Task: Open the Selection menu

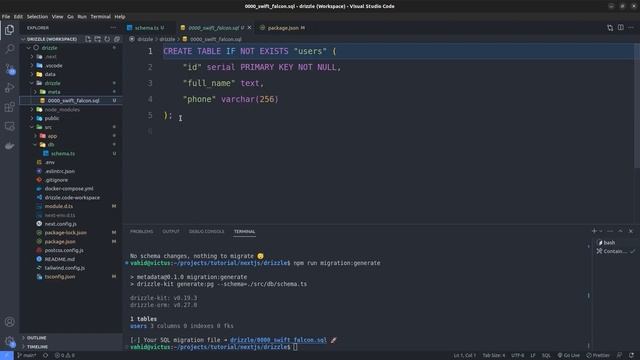Action: pos(37,17)
